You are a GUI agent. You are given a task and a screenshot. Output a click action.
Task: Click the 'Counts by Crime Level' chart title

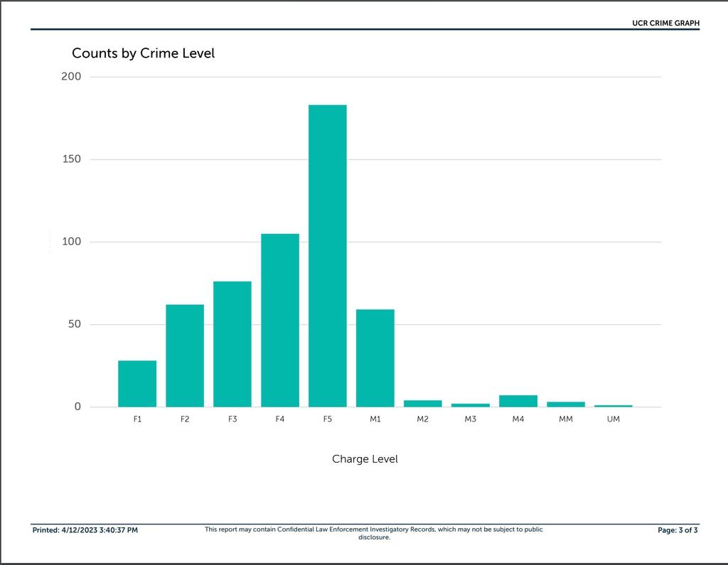point(143,53)
